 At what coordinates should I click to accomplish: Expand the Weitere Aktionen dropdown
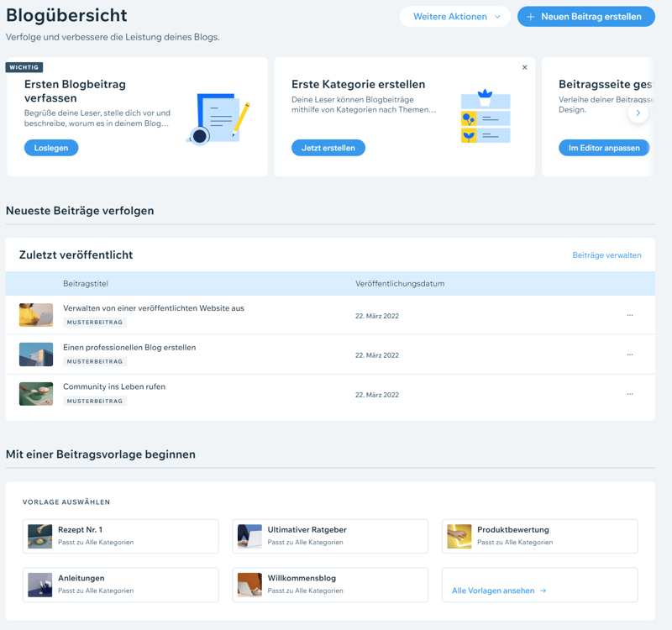[x=455, y=16]
